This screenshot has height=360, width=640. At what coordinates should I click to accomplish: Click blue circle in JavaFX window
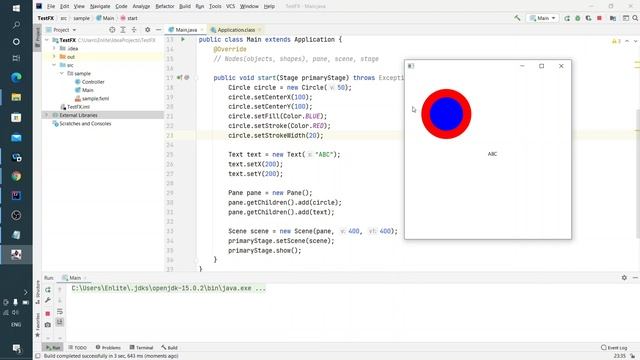446,114
